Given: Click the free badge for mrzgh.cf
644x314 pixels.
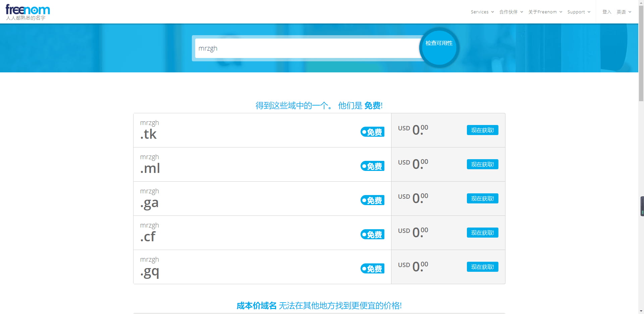Looking at the screenshot, I should 372,235.
